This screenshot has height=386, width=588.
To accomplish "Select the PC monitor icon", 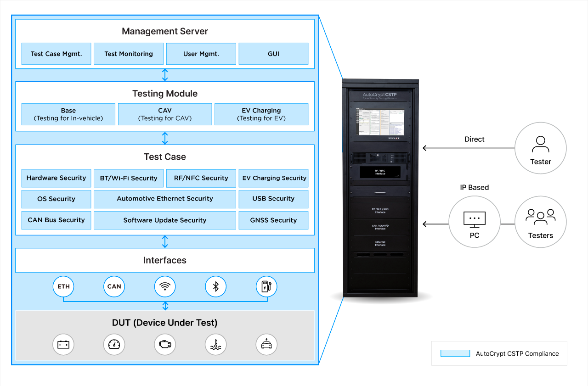I will [475, 219].
